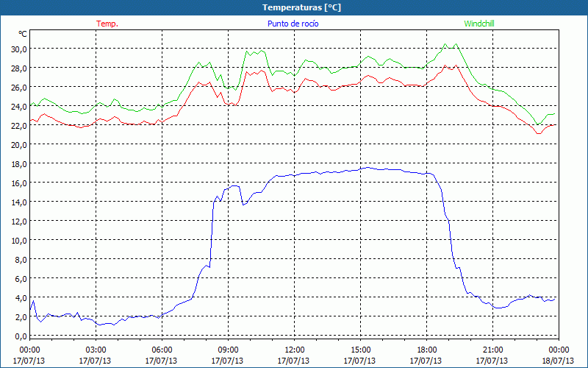
Task: Click the 4,0 y-axis value
Action: [21, 298]
